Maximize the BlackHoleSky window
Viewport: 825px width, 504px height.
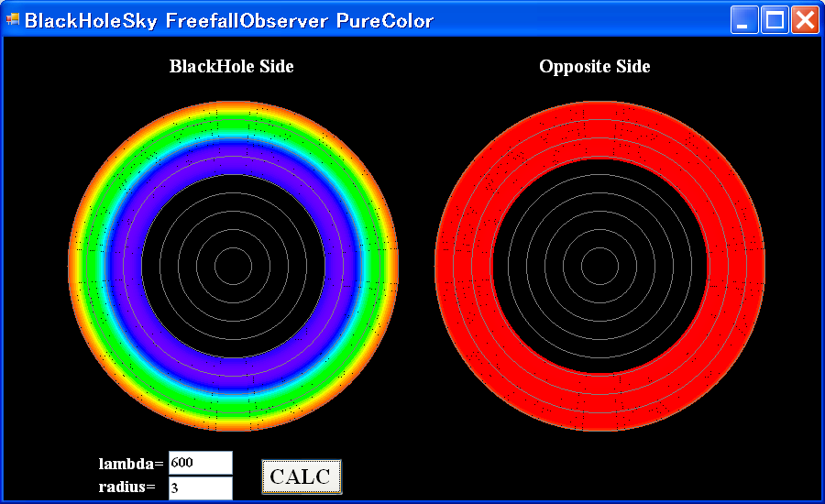pos(774,20)
